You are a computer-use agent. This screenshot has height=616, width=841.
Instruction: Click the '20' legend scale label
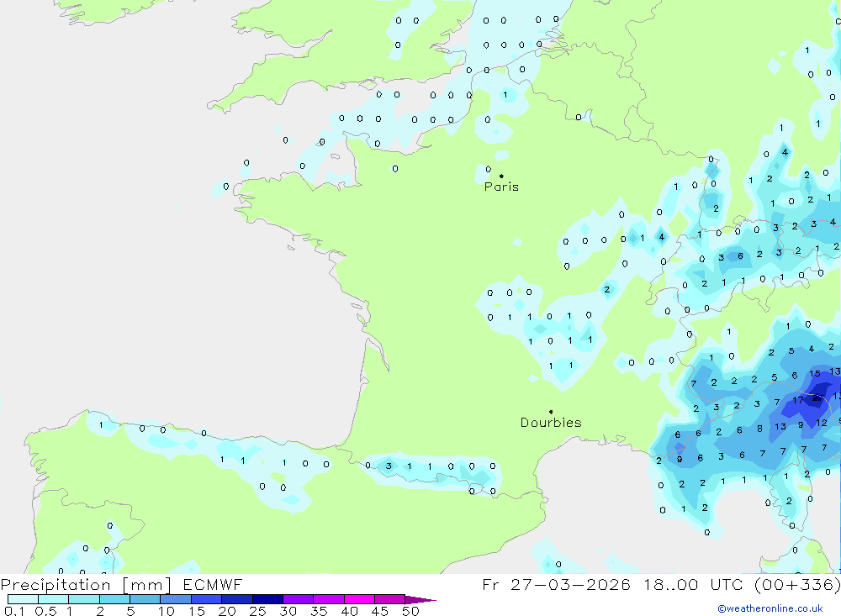coord(227,611)
